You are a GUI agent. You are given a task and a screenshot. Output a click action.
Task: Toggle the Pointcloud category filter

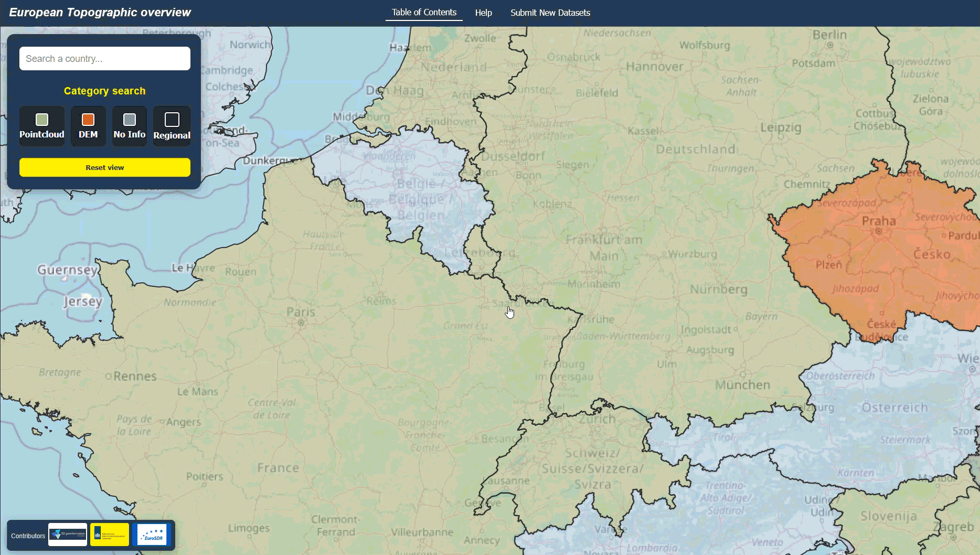[41, 126]
